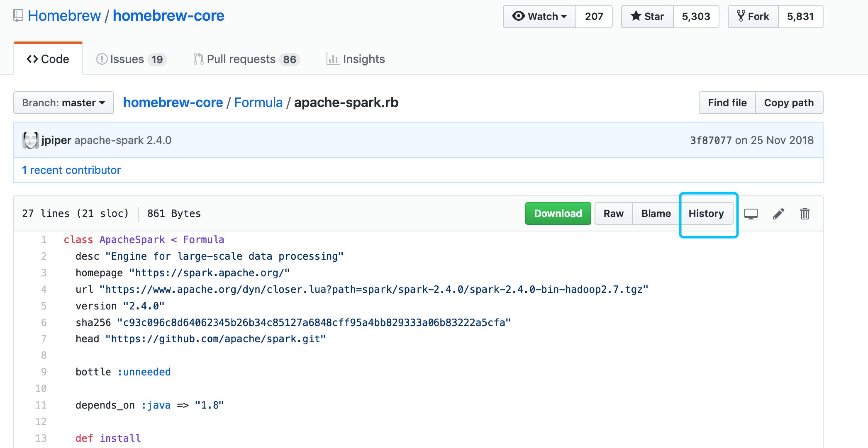Click the repository book icon
The width and height of the screenshot is (868, 448).
tap(18, 16)
